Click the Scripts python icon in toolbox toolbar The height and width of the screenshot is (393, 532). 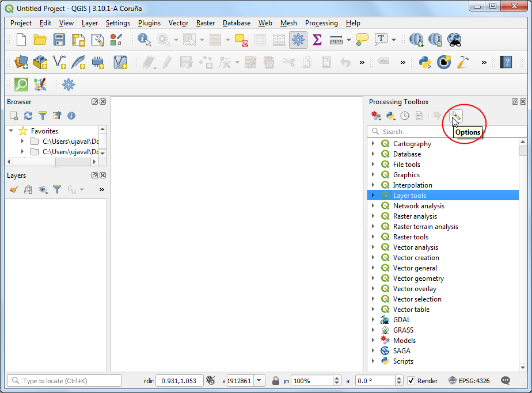(390, 116)
